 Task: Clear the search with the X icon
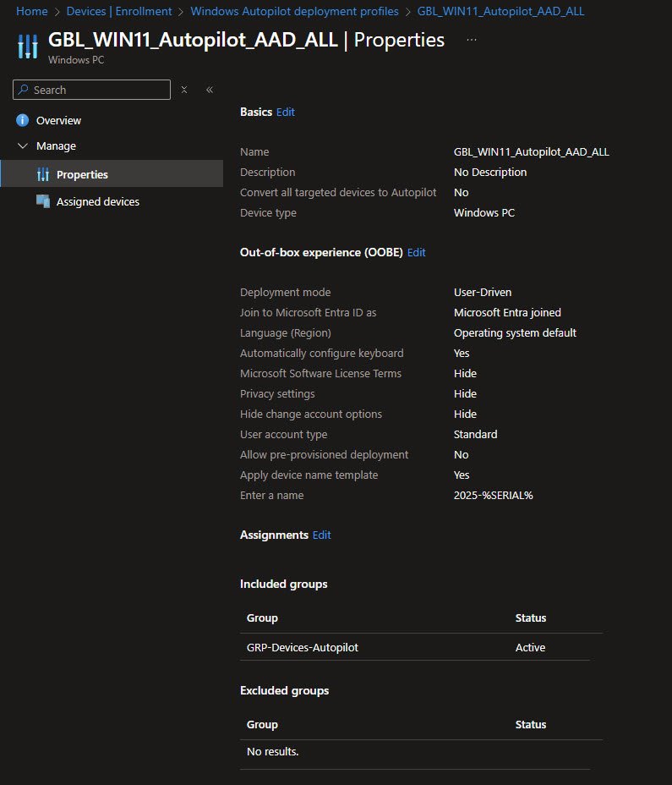(184, 90)
